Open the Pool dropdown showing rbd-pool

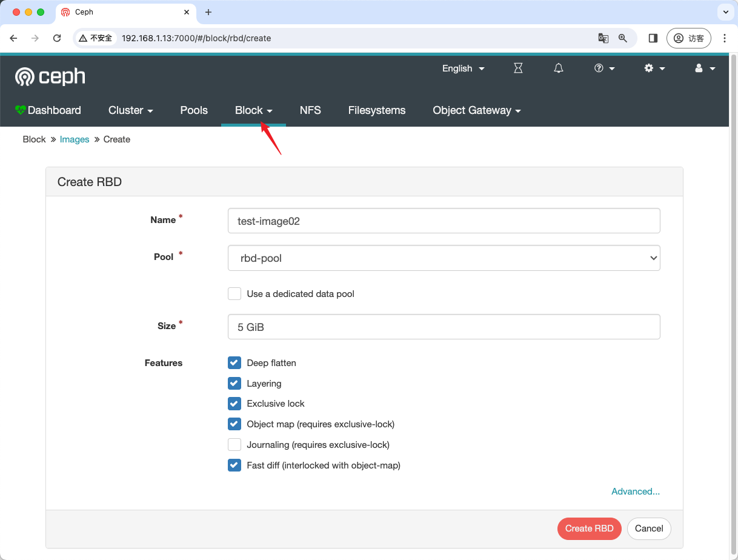coord(444,258)
